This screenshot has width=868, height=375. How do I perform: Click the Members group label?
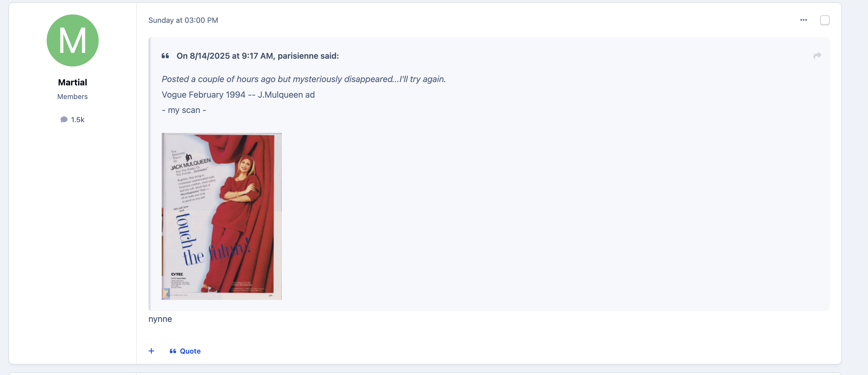pos(73,97)
